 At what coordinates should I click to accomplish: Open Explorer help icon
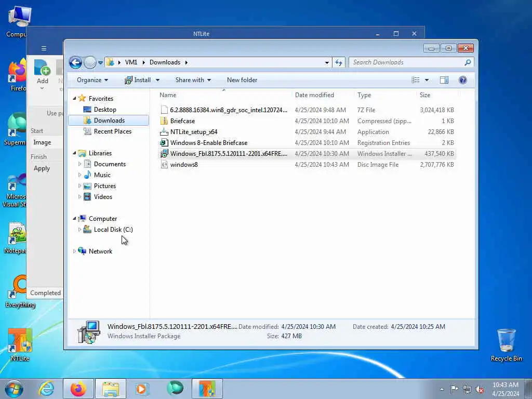click(463, 80)
